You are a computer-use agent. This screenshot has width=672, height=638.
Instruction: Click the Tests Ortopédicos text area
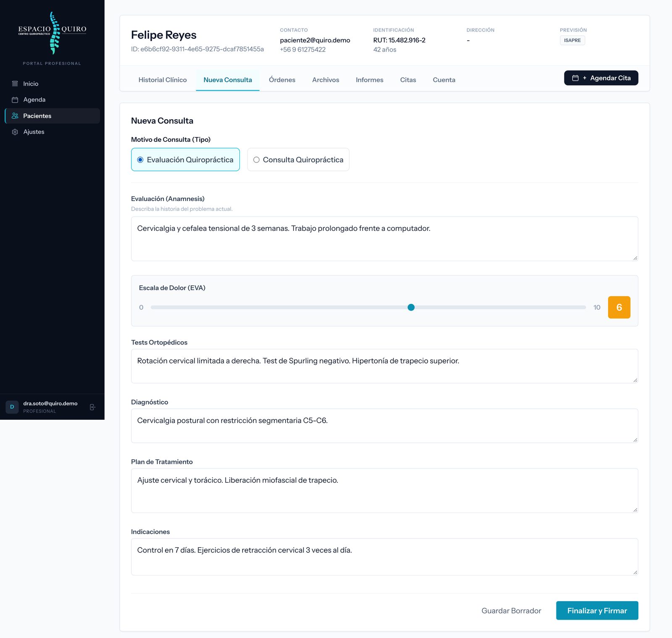(x=384, y=366)
